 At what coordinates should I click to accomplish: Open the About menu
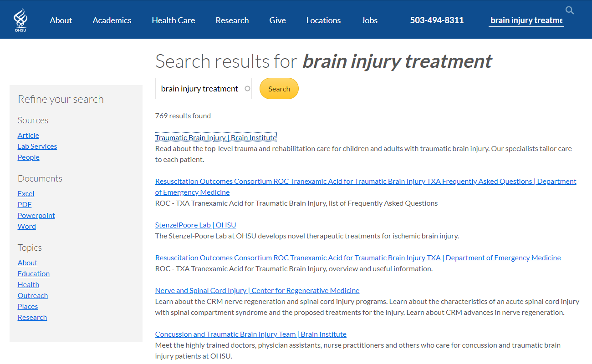pyautogui.click(x=61, y=20)
